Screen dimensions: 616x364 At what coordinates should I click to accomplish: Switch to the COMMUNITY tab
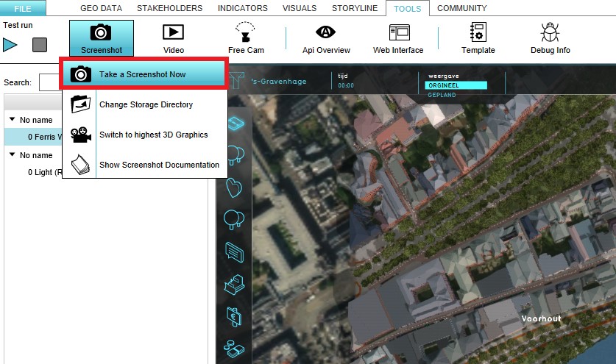[462, 8]
